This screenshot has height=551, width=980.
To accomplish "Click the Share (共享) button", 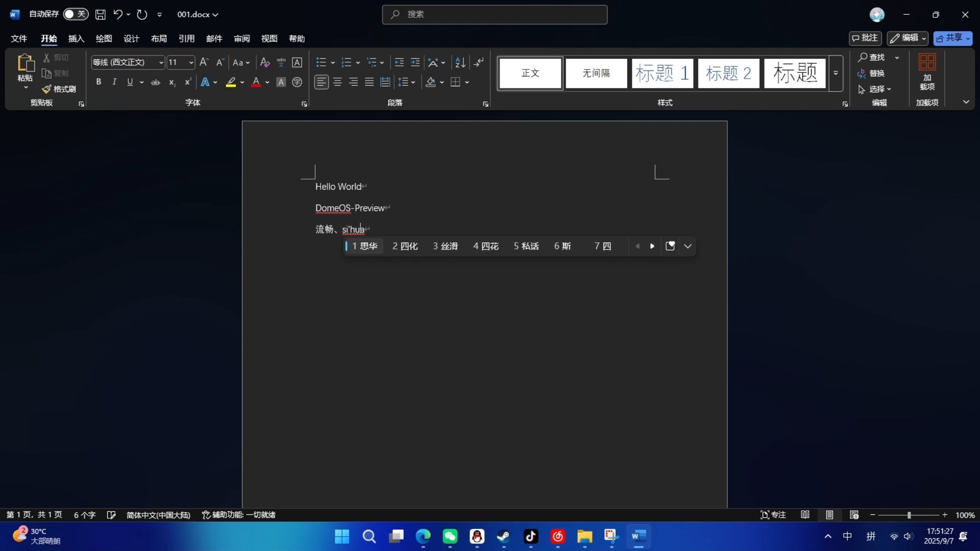I will (953, 38).
